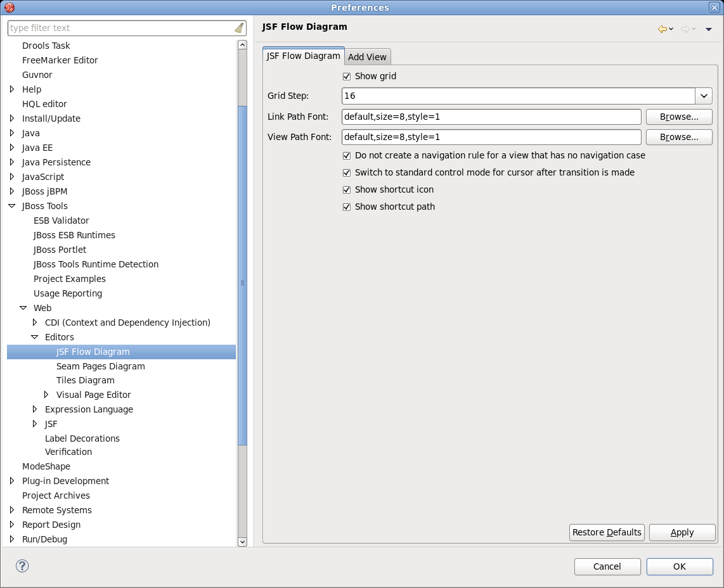Screen dimensions: 724x588
Task: Toggle the Show shortcut icon checkbox
Action: (x=347, y=190)
